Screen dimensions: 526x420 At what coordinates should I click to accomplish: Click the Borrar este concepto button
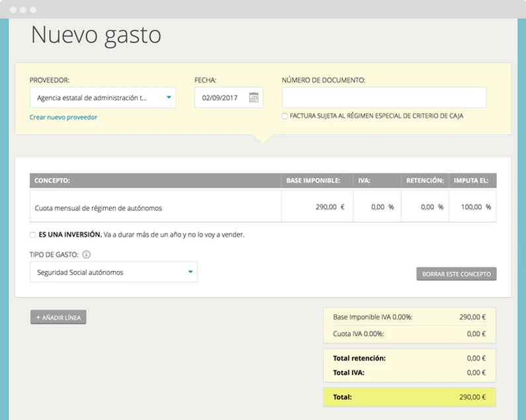tap(457, 274)
